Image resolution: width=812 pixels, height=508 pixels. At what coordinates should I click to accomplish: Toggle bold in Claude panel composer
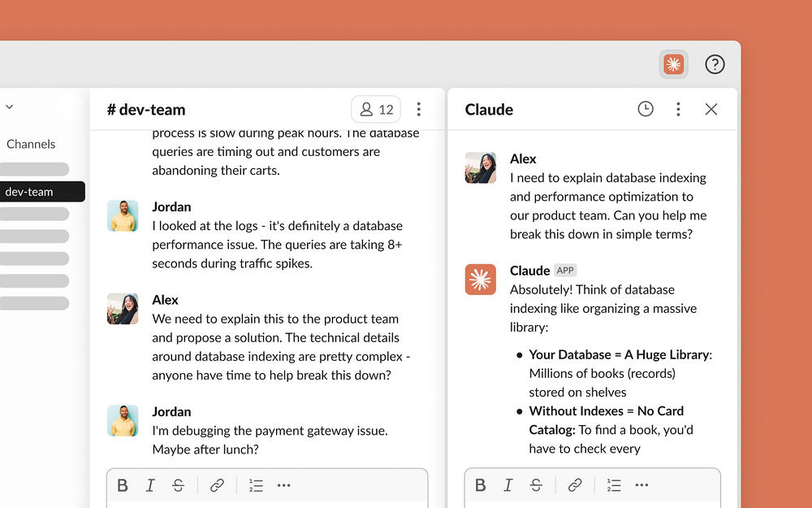tap(480, 484)
